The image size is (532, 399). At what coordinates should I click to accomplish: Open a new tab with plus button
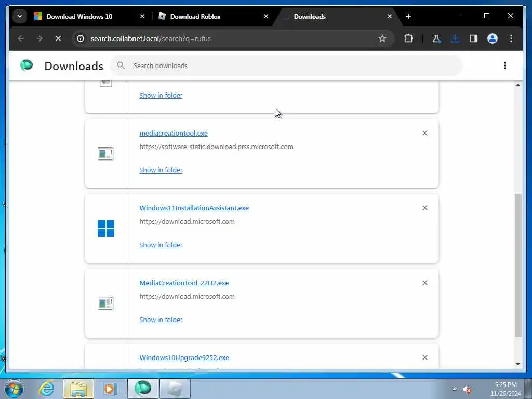click(408, 16)
